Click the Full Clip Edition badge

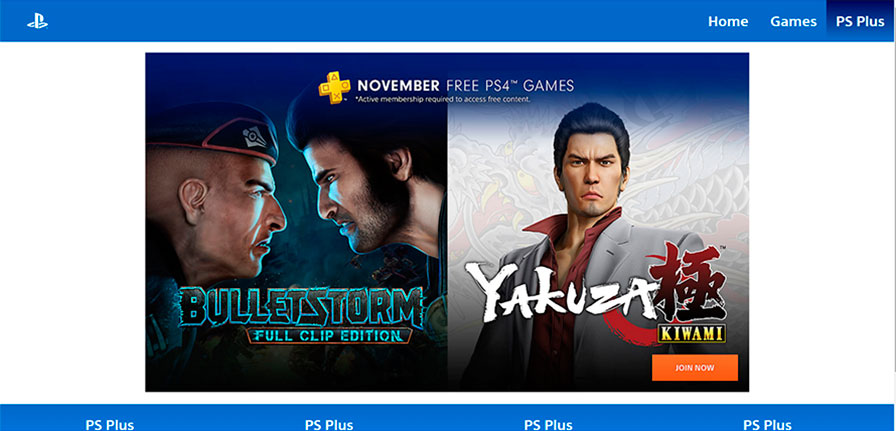click(329, 335)
